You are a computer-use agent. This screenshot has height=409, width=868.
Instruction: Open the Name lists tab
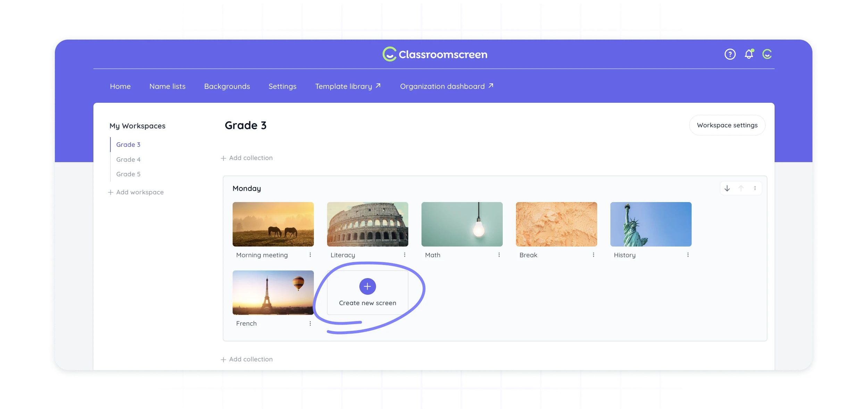167,86
